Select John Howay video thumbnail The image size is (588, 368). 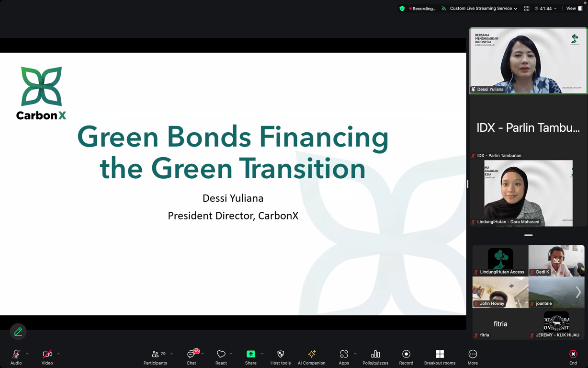point(500,292)
